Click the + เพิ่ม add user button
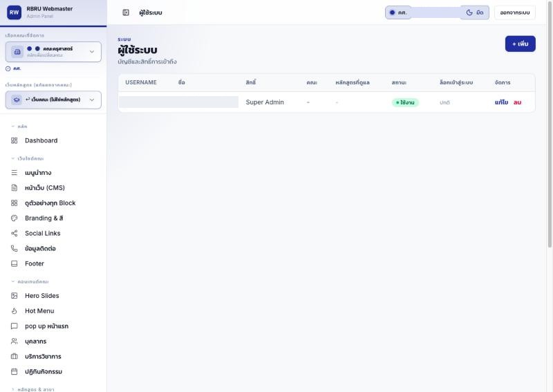 pyautogui.click(x=521, y=44)
